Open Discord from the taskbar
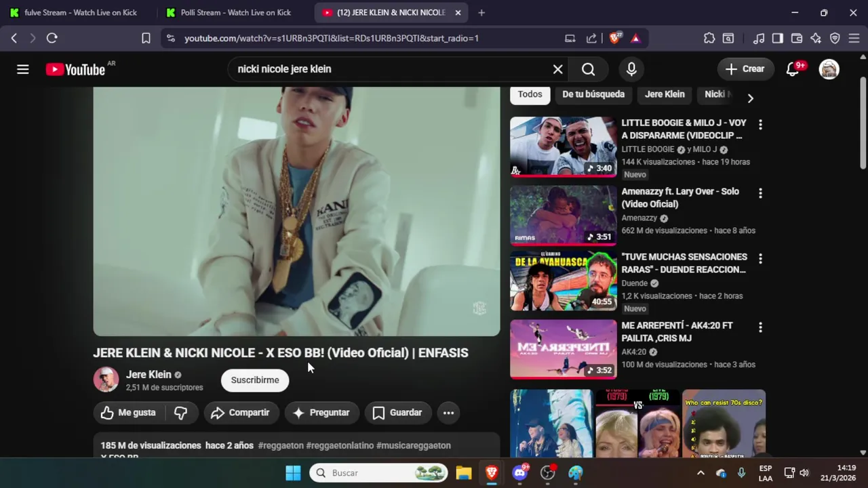 point(520,472)
